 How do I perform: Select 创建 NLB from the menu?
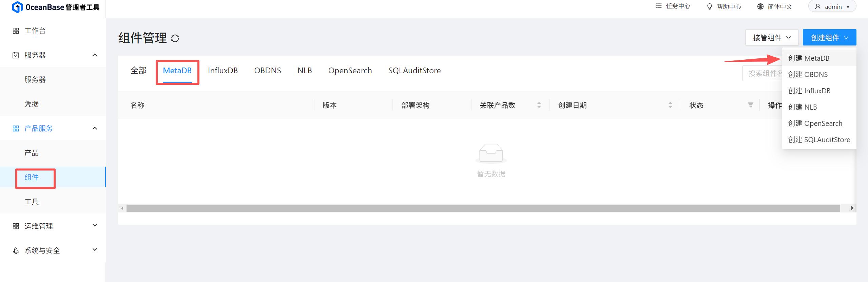[x=819, y=107]
